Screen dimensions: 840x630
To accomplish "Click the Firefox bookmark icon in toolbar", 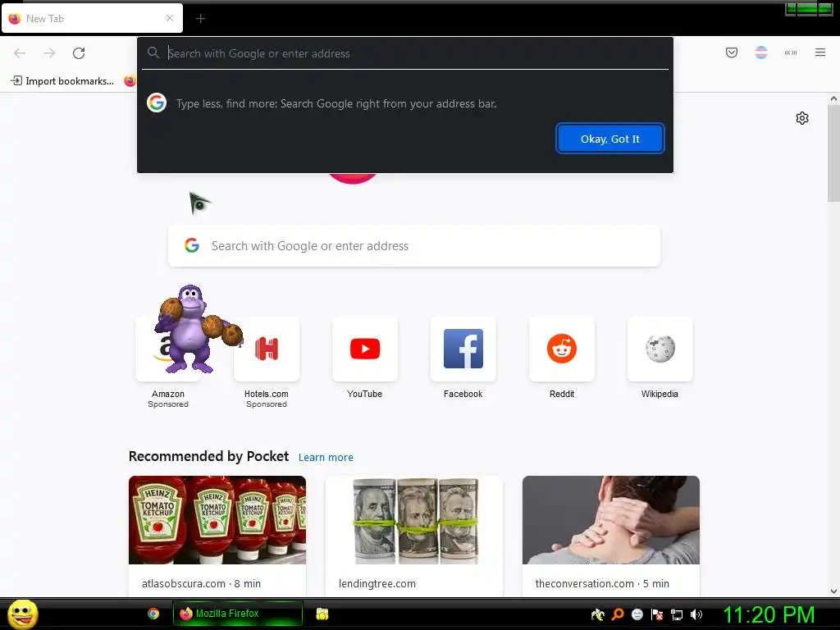I will point(130,81).
